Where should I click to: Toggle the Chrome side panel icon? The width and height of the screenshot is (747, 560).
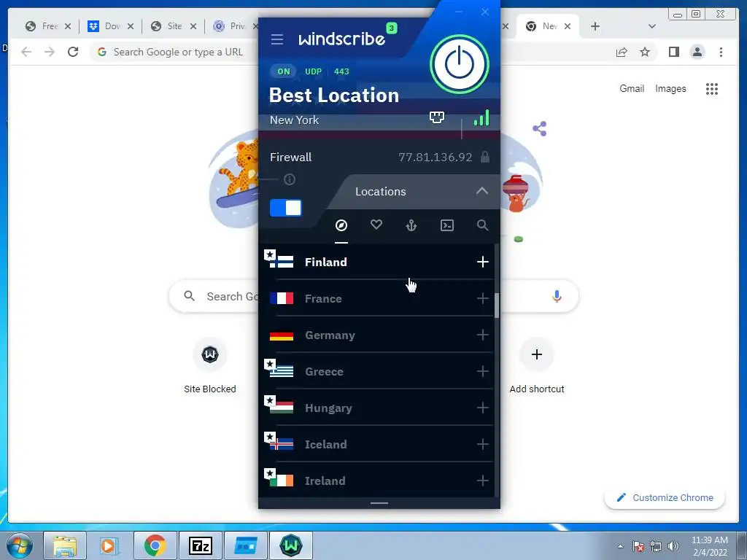click(x=673, y=52)
